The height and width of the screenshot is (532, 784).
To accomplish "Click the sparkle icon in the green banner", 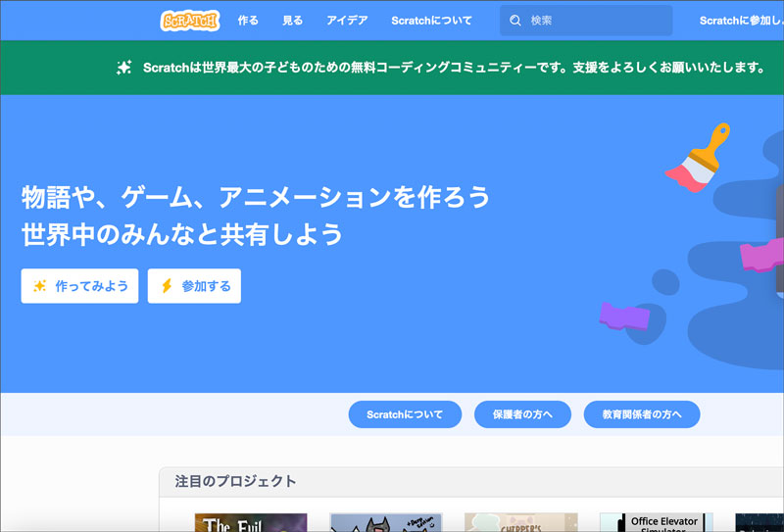I will click(x=123, y=68).
